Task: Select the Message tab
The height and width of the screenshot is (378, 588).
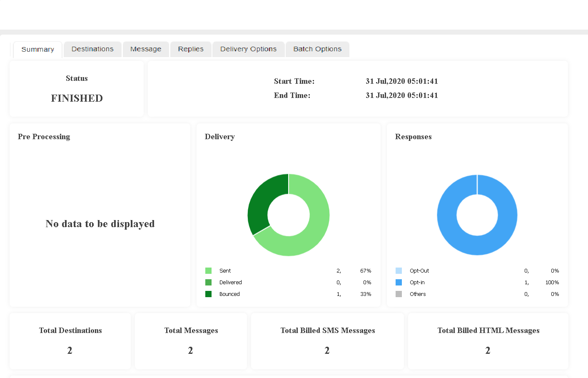Action: click(146, 49)
